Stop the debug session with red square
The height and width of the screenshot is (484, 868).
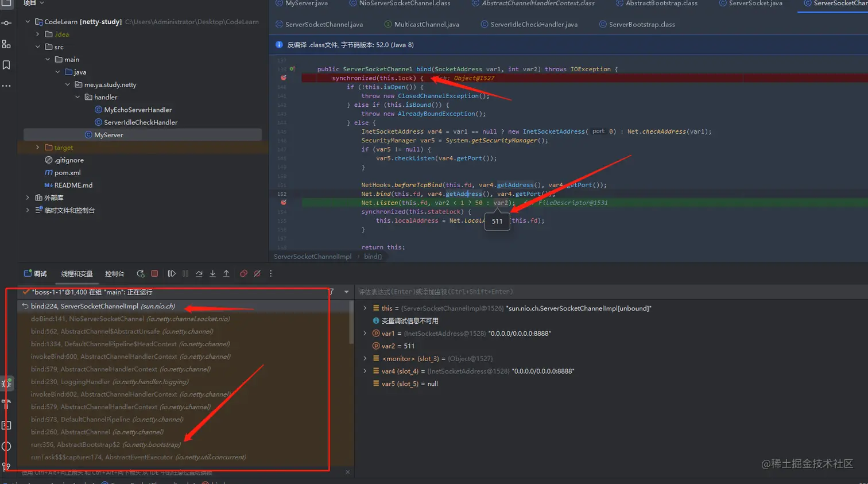click(154, 274)
